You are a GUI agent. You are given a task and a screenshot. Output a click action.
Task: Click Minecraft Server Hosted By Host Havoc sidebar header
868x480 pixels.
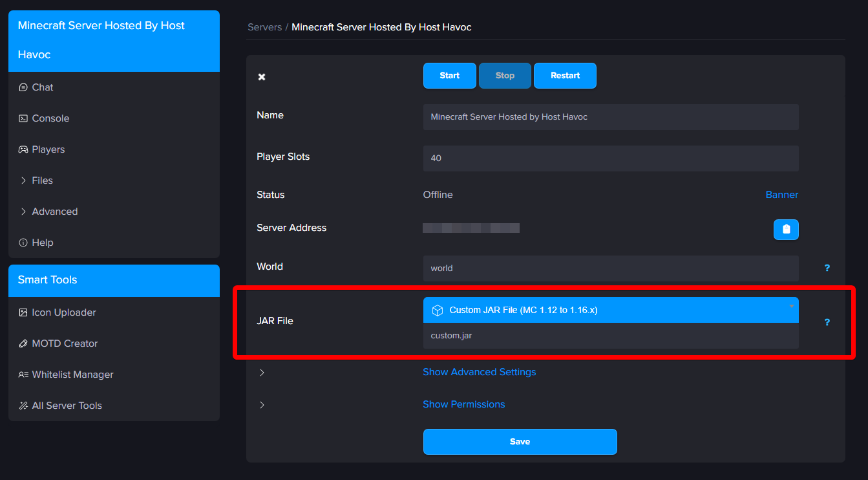click(114, 41)
